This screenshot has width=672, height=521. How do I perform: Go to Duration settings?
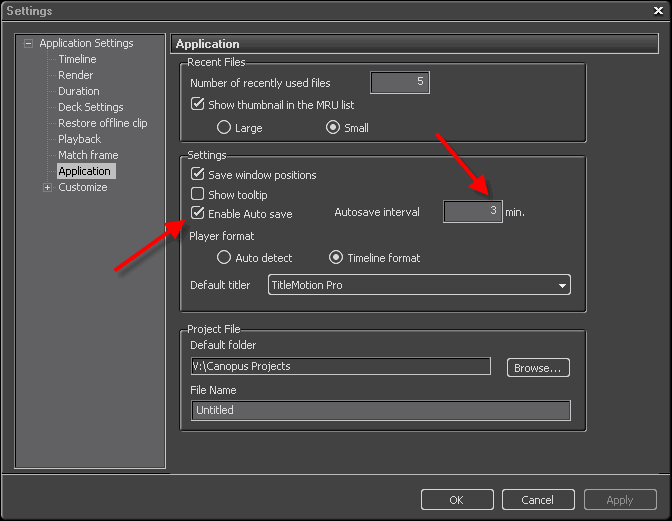click(x=79, y=91)
